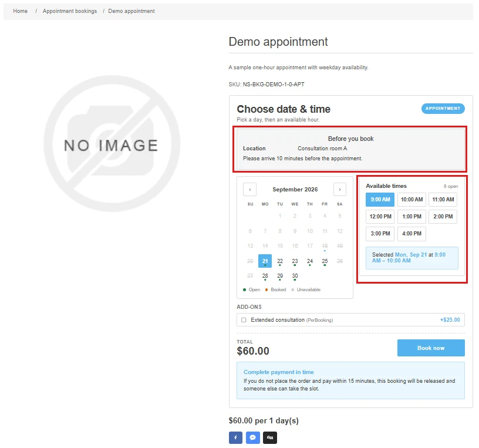Screen dimensions: 479x448
Task: Click the Unavailable legend entry
Action: [x=306, y=289]
